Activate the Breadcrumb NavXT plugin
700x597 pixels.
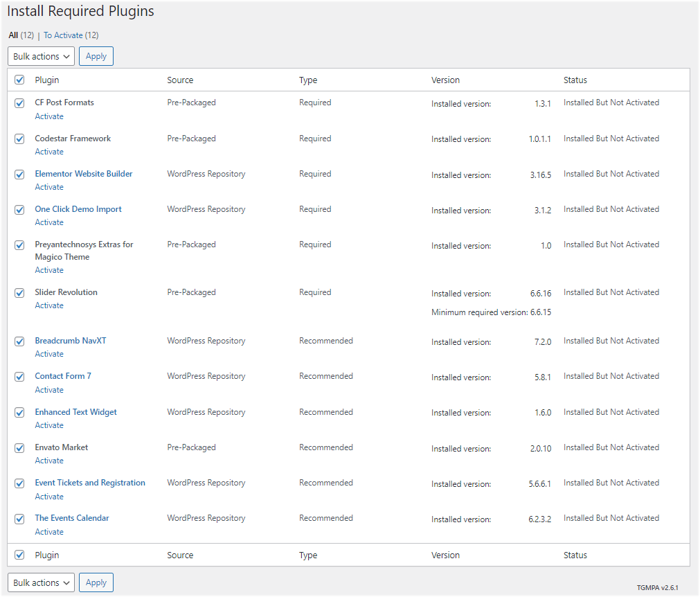[49, 354]
